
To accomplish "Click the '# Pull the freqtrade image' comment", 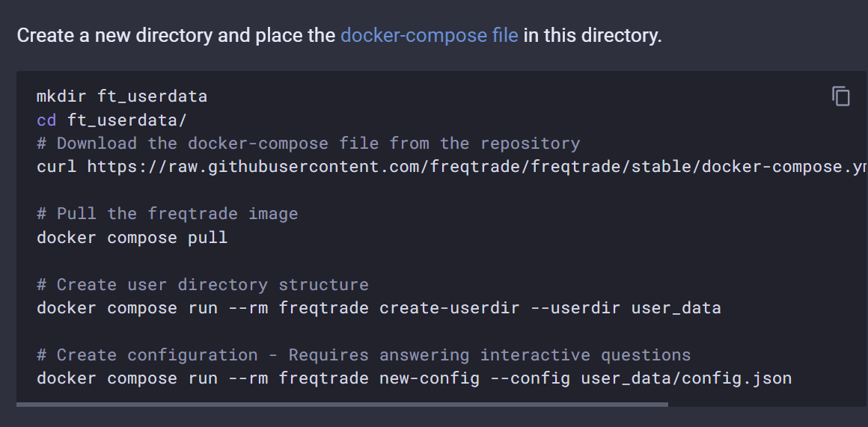I will (x=167, y=214).
